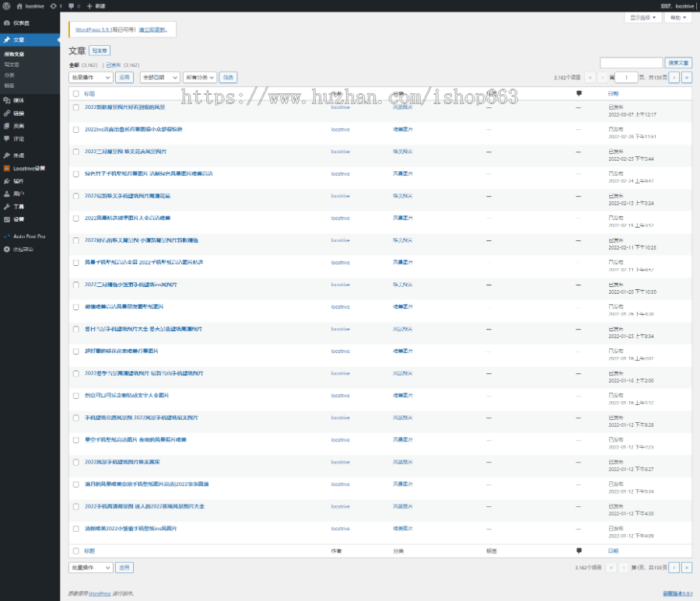Click the comments bubble icon in table footer

[579, 550]
